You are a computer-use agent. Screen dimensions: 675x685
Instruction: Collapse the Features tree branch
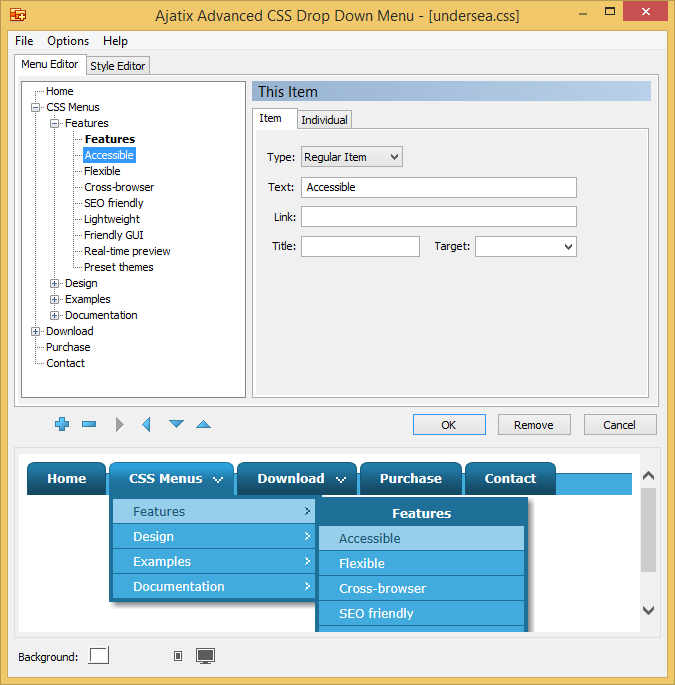(54, 124)
